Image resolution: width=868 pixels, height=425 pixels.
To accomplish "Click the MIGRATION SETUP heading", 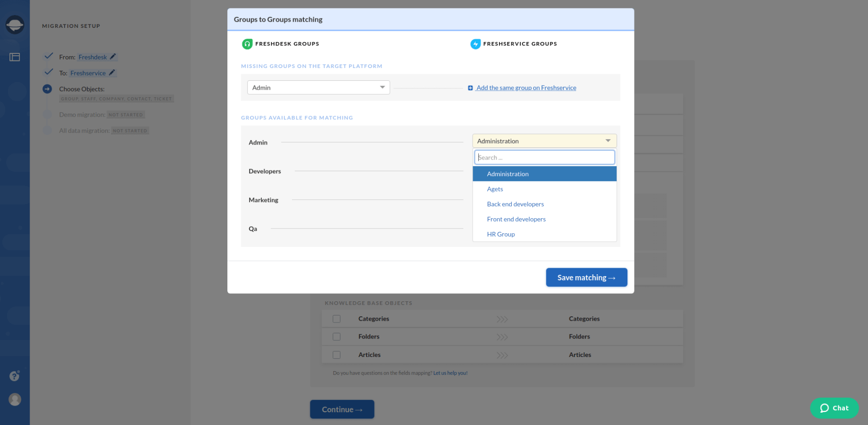I will tap(71, 26).
